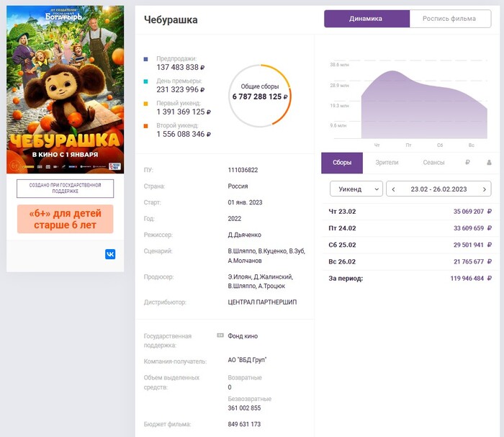Image resolution: width=504 pixels, height=437 pixels.
Task: Switch to Динамика view toggle
Action: point(366,19)
